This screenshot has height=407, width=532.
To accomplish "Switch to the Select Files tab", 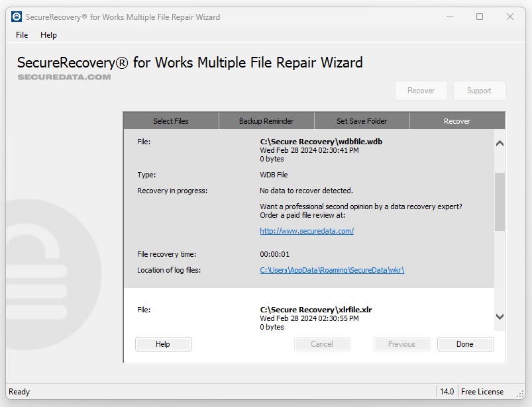I will (170, 121).
